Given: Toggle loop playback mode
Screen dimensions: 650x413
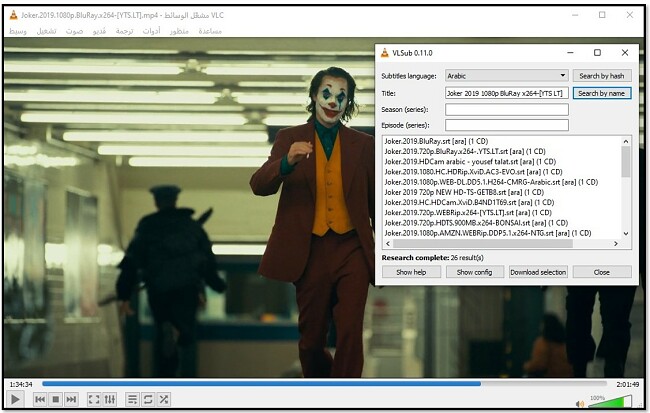Looking at the screenshot, I should 148,399.
